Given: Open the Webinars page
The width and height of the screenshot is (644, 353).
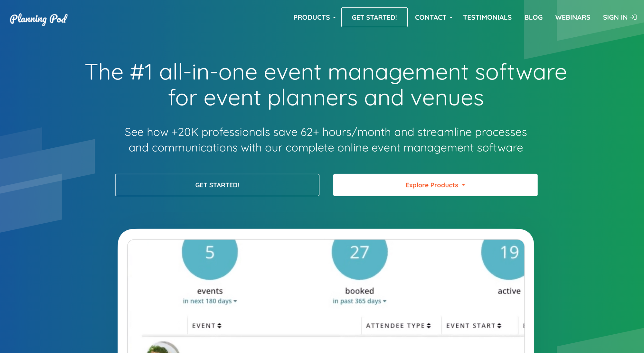Looking at the screenshot, I should (573, 17).
